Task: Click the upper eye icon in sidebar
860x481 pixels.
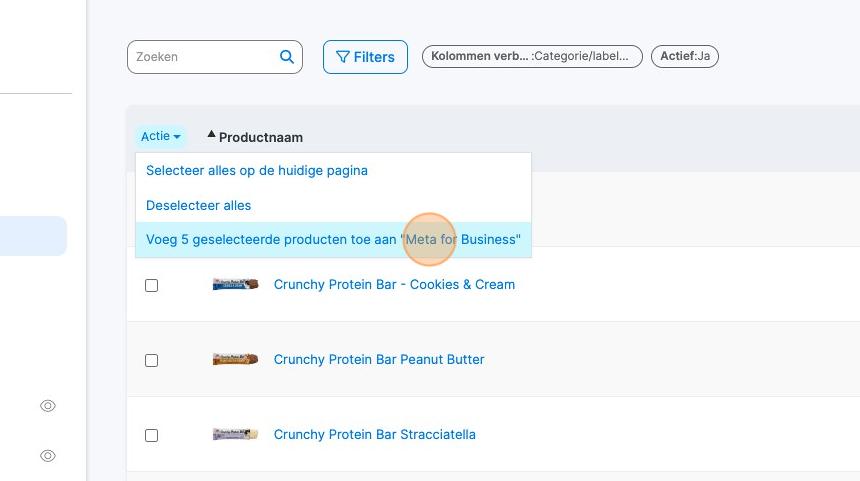Action: [x=47, y=406]
